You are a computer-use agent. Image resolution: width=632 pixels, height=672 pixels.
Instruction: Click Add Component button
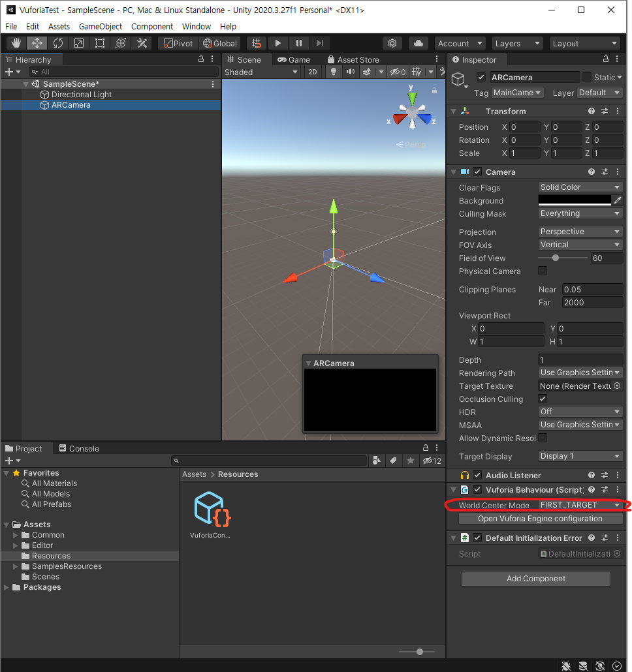(536, 579)
